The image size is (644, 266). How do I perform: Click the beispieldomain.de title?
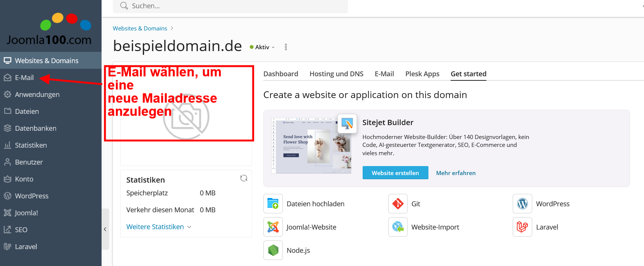(178, 46)
